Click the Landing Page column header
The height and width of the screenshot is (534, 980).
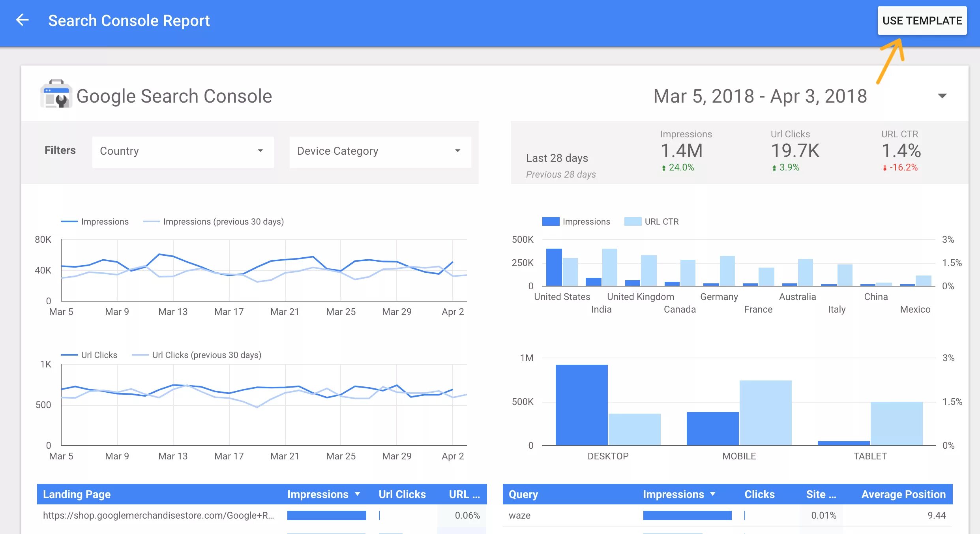click(77, 494)
